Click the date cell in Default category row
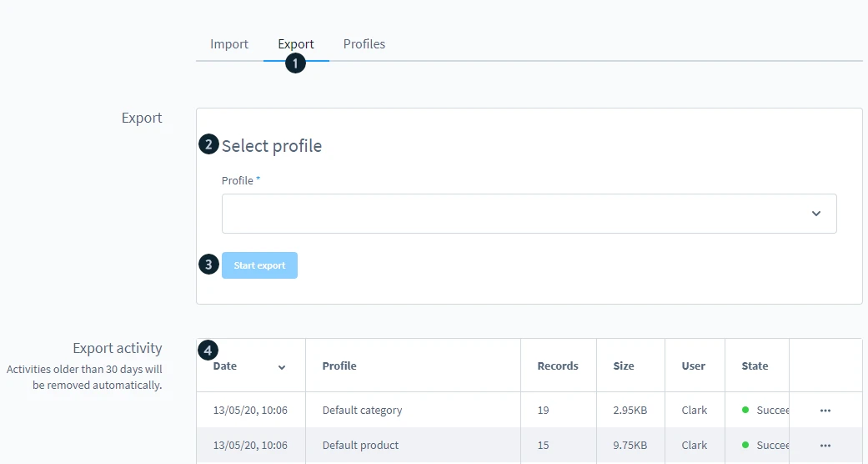This screenshot has height=464, width=868. pos(250,411)
